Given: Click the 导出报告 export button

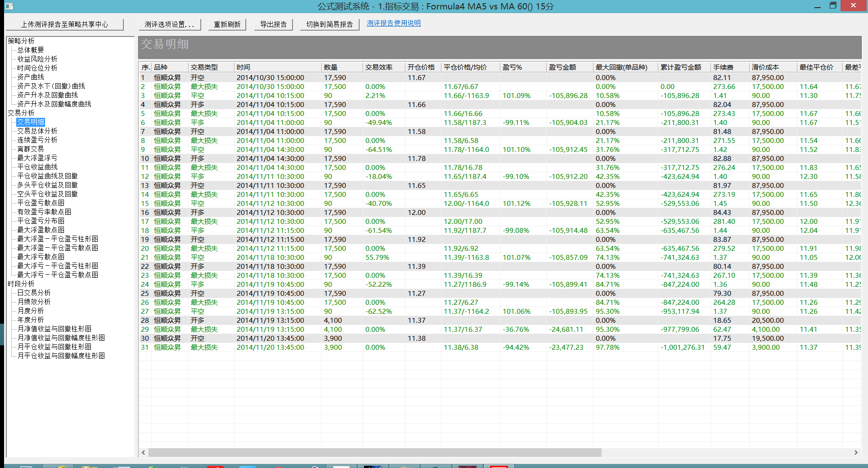Looking at the screenshot, I should [273, 24].
